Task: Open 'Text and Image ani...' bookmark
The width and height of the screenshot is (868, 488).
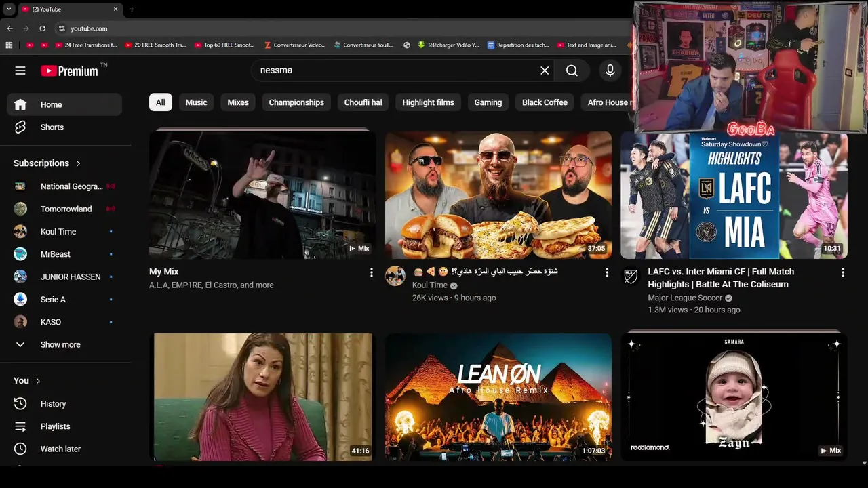Action: 587,45
